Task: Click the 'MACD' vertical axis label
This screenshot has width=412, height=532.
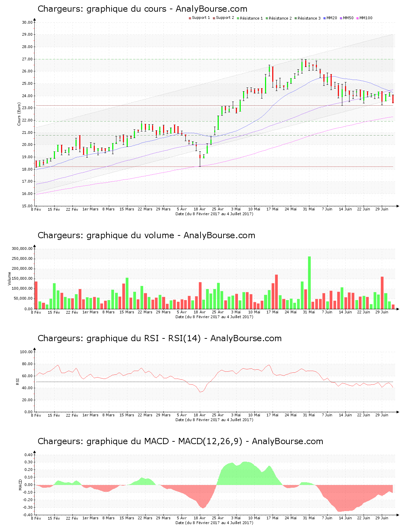Action: (x=21, y=484)
